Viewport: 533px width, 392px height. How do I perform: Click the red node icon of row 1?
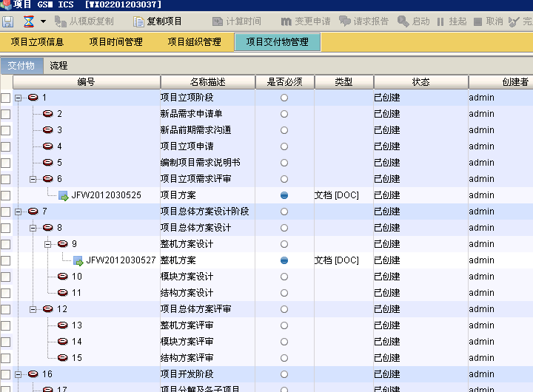(x=33, y=98)
